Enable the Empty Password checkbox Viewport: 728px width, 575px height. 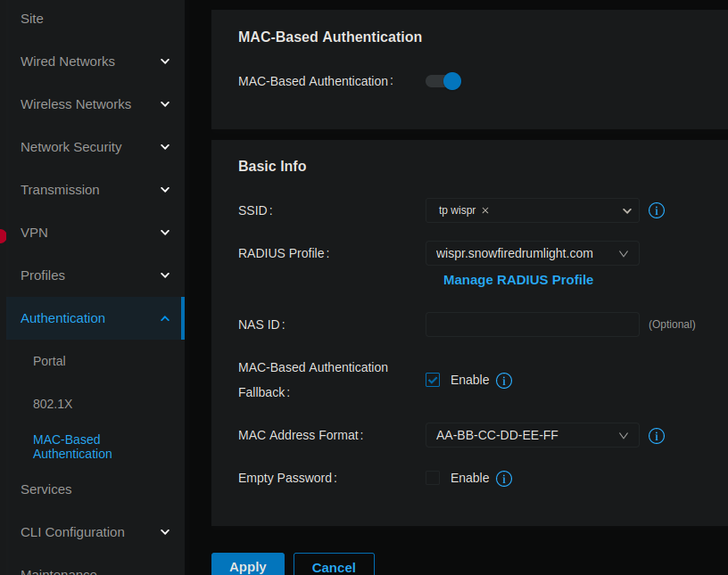coord(432,478)
